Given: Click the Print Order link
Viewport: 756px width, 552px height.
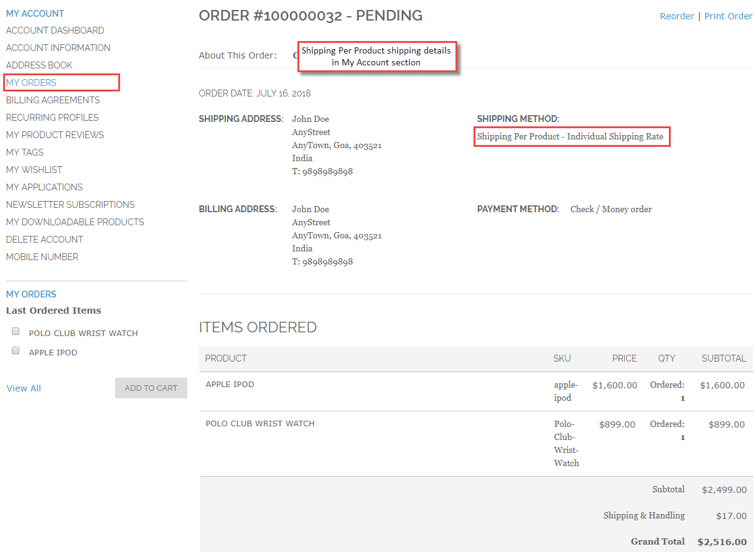Looking at the screenshot, I should [729, 16].
